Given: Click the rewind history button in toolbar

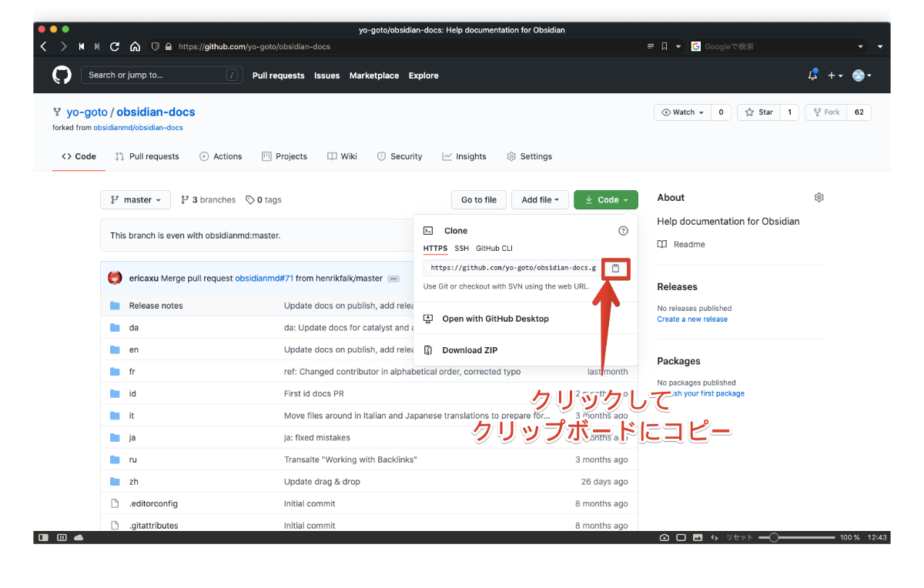Looking at the screenshot, I should (x=82, y=46).
